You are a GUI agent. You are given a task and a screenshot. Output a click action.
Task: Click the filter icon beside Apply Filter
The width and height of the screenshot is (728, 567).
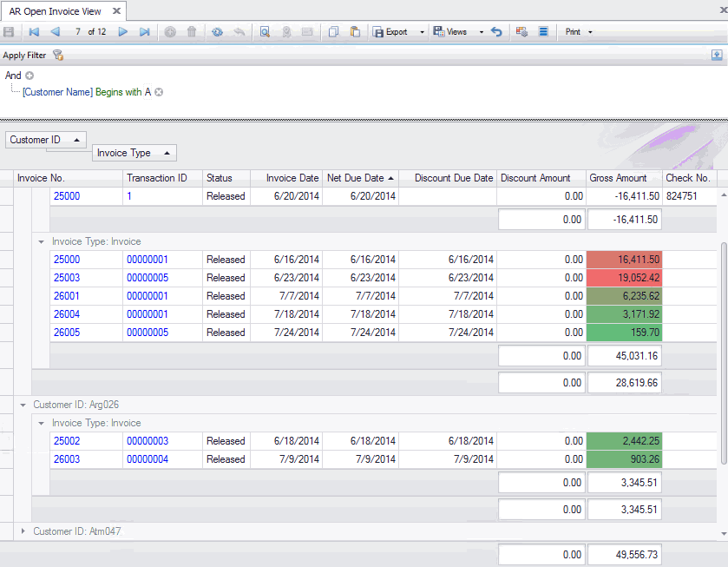coord(58,56)
